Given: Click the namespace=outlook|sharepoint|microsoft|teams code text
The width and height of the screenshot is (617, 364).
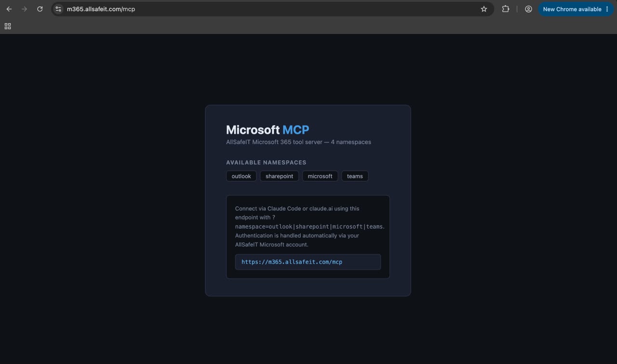Looking at the screenshot, I should pyautogui.click(x=309, y=226).
